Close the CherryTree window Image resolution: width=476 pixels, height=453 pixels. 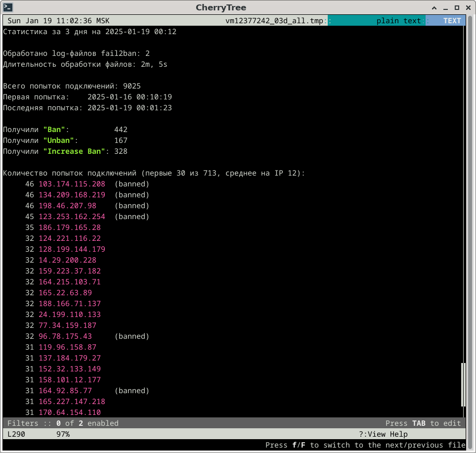(x=468, y=7)
